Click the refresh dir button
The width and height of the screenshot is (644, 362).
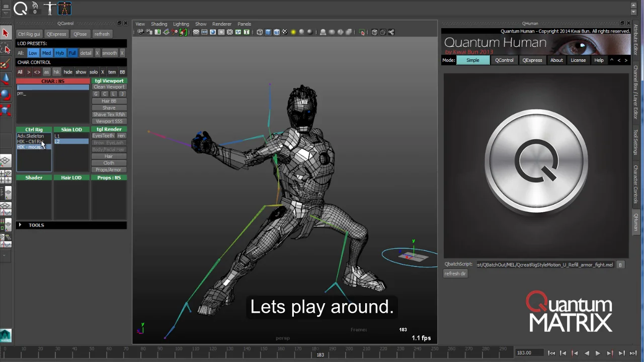[x=455, y=274]
